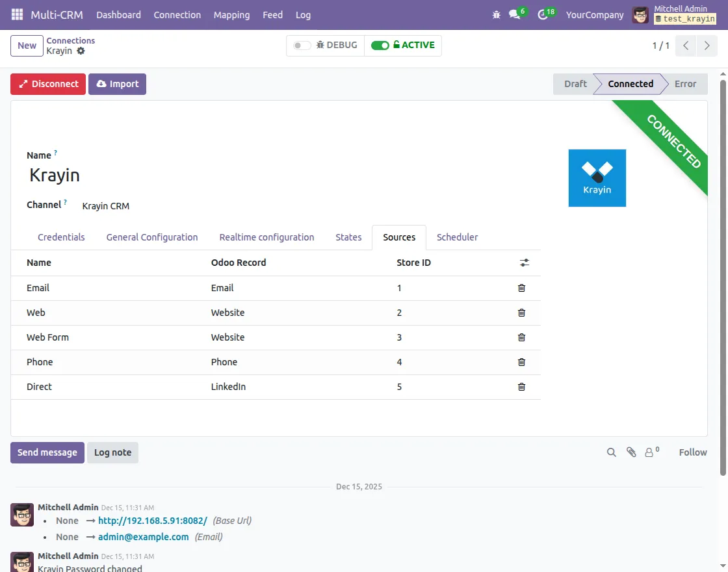This screenshot has height=572, width=728.
Task: Click the Disconnect button
Action: [x=47, y=84]
